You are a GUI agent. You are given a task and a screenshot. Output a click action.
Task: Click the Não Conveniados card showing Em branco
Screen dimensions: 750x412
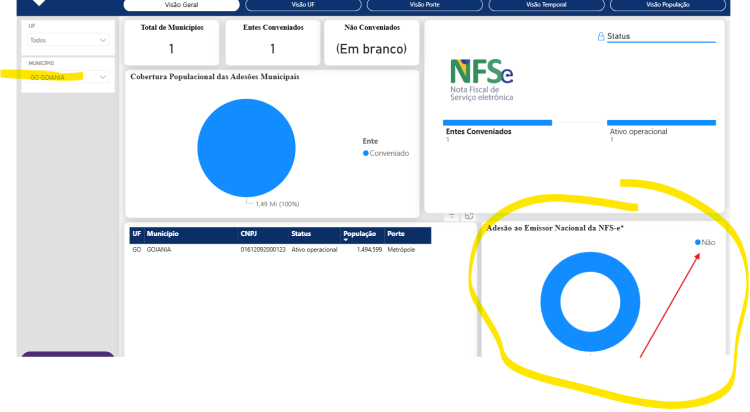pyautogui.click(x=372, y=42)
